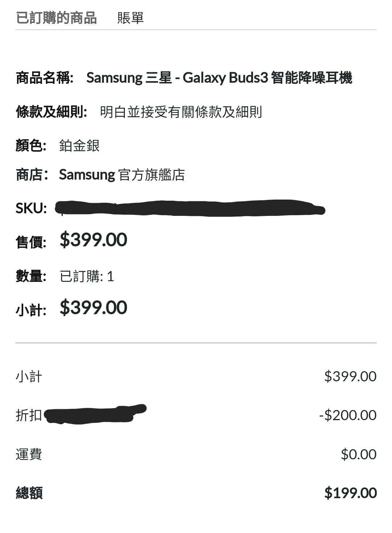This screenshot has height=533, width=392.
Task: Click the 條款及細則 field label
Action: coord(52,112)
